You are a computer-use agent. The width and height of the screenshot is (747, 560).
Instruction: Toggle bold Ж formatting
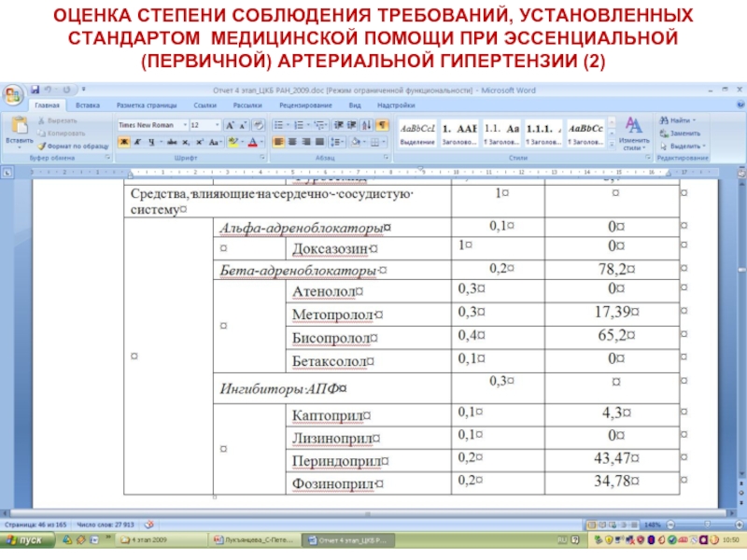click(x=124, y=142)
